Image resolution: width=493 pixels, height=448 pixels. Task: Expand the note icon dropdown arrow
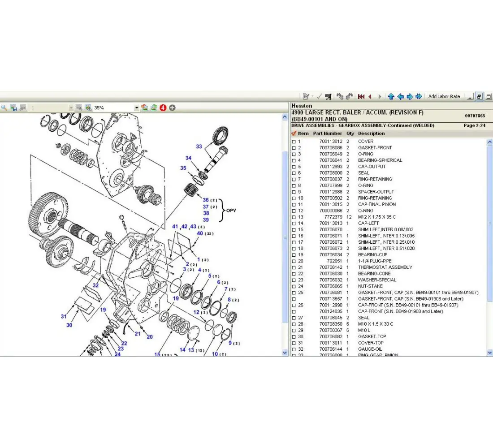point(312,96)
